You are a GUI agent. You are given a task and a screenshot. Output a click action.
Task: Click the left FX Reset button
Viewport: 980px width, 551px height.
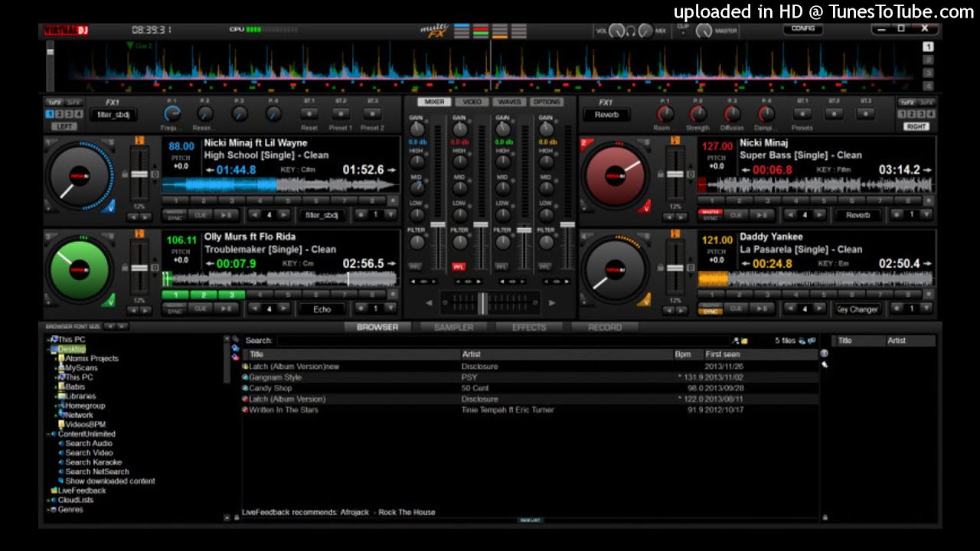click(309, 114)
